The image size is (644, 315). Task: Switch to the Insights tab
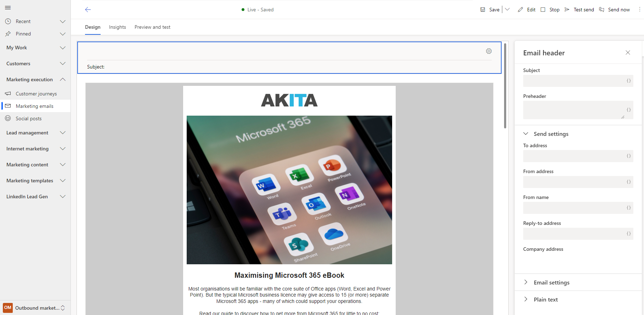(118, 27)
